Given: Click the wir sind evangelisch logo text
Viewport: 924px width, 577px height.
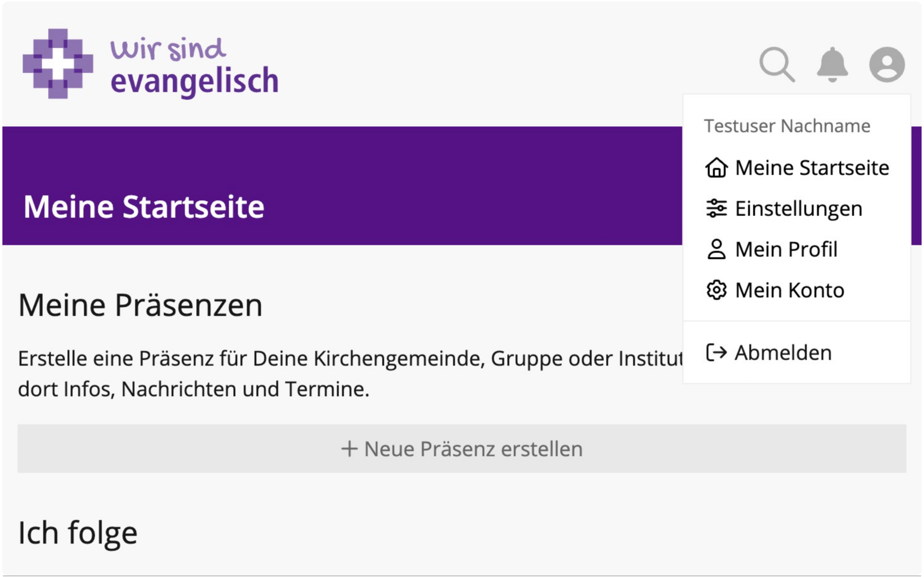Looking at the screenshot, I should (194, 66).
